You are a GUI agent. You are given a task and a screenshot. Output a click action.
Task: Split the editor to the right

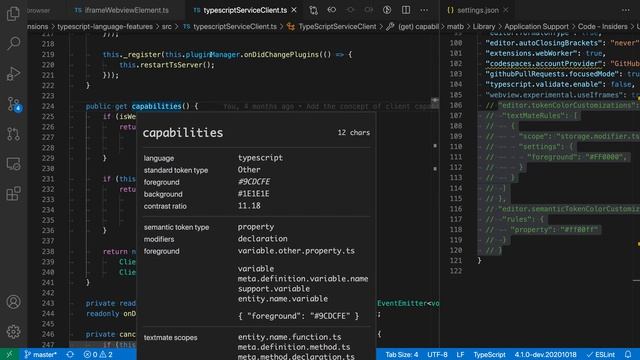coord(406,10)
